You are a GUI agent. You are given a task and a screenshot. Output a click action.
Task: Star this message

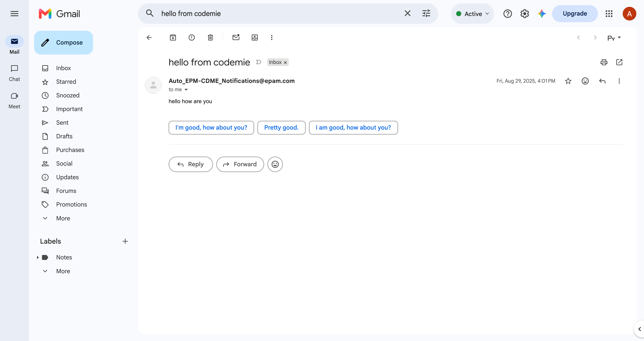[x=568, y=81]
